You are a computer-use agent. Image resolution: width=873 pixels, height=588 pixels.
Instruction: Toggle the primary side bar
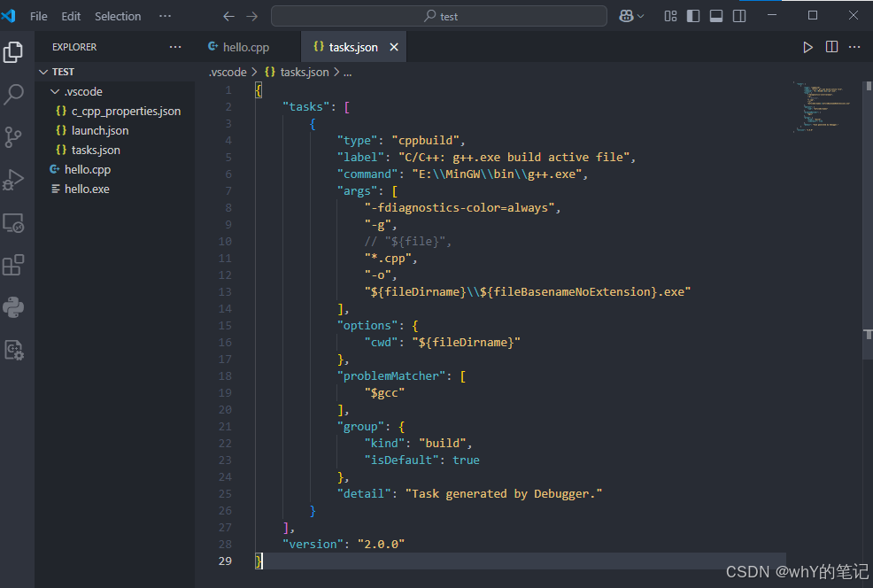(693, 16)
